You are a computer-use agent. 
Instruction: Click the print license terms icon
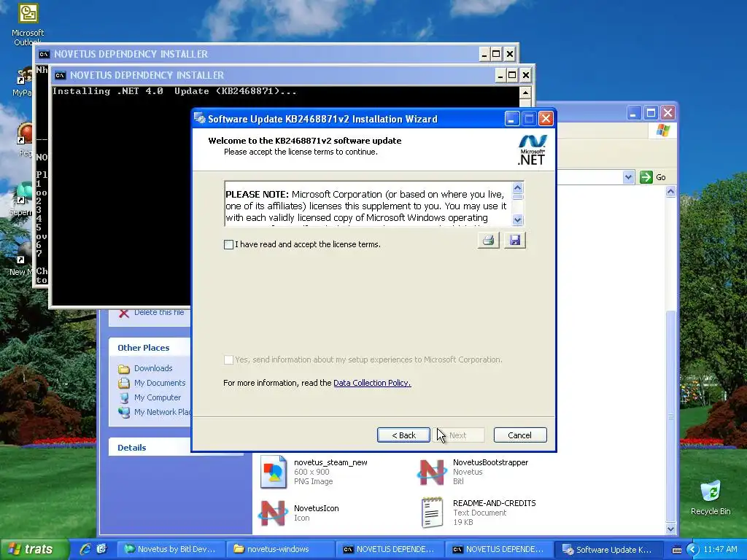pyautogui.click(x=488, y=240)
